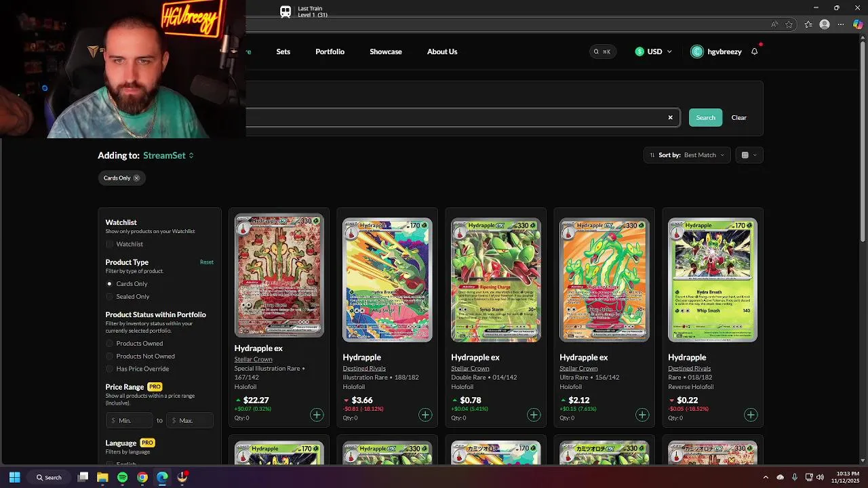Add Hydrapple 188/182 Illustration Rare with plus
The height and width of the screenshot is (488, 868).
[x=425, y=415]
